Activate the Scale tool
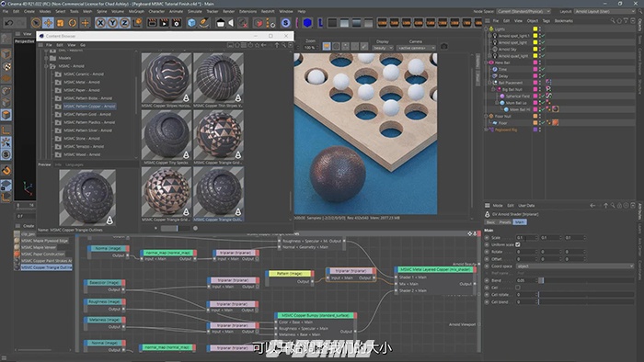The height and width of the screenshot is (362, 644). tap(61, 23)
